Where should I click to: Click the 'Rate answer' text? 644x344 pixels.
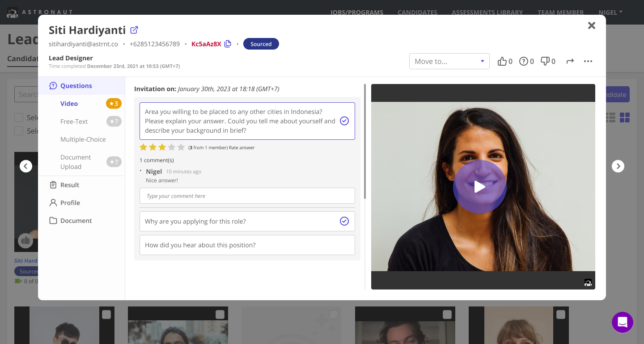click(242, 147)
